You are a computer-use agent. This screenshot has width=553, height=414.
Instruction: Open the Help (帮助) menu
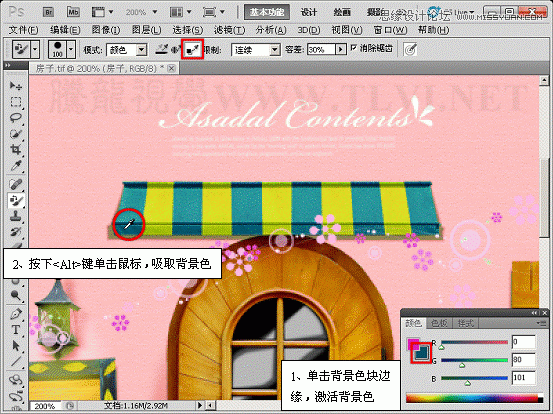(x=433, y=30)
